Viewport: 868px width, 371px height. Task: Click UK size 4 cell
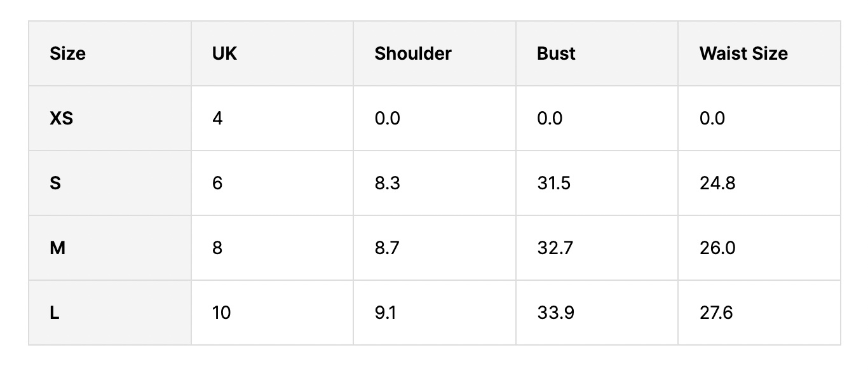tap(217, 118)
